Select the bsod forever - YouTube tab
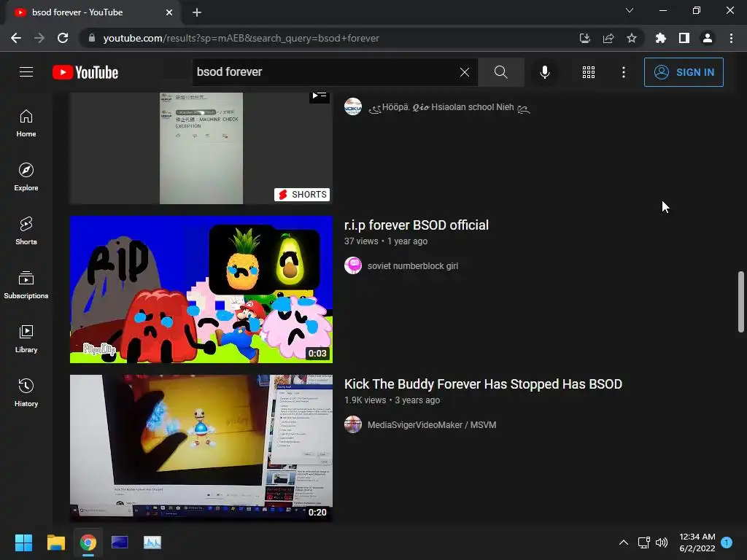Screen dimensions: 747x560 (93, 12)
